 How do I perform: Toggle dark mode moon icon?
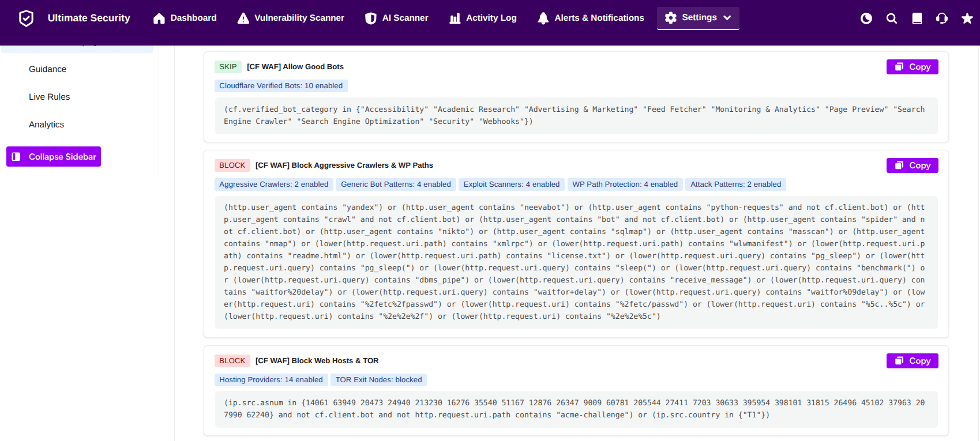(x=866, y=18)
